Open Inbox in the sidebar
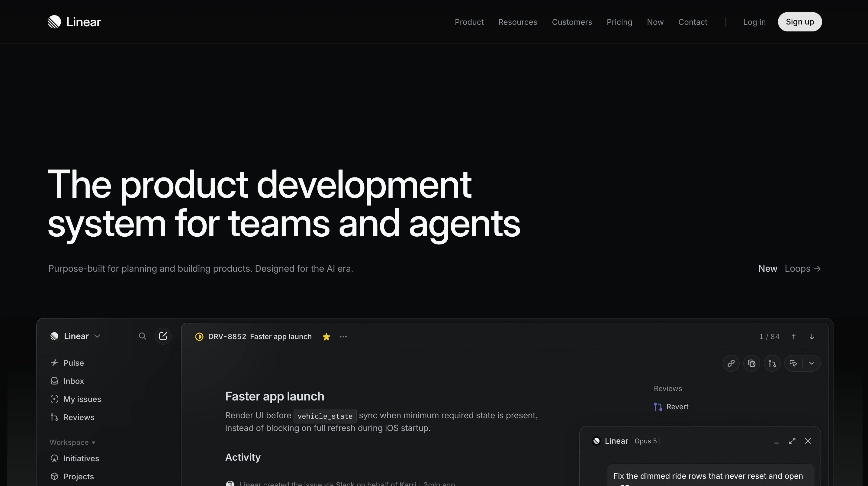The image size is (868, 486). [73, 381]
